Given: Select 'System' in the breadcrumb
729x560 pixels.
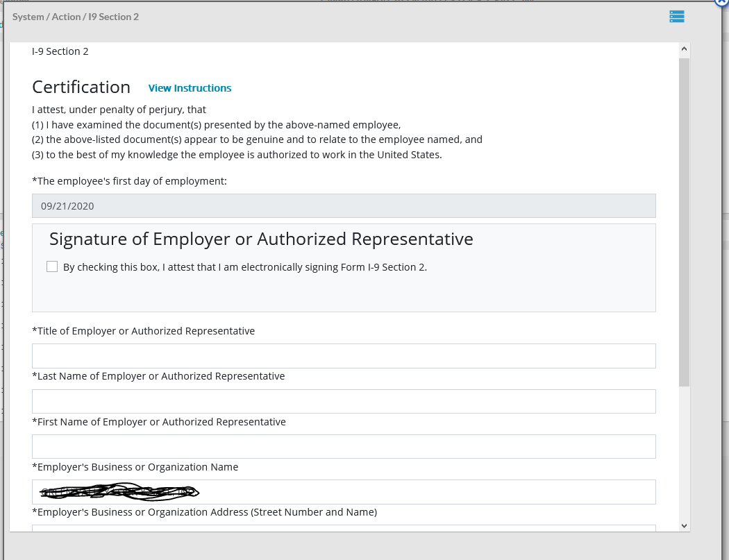Looking at the screenshot, I should [28, 17].
